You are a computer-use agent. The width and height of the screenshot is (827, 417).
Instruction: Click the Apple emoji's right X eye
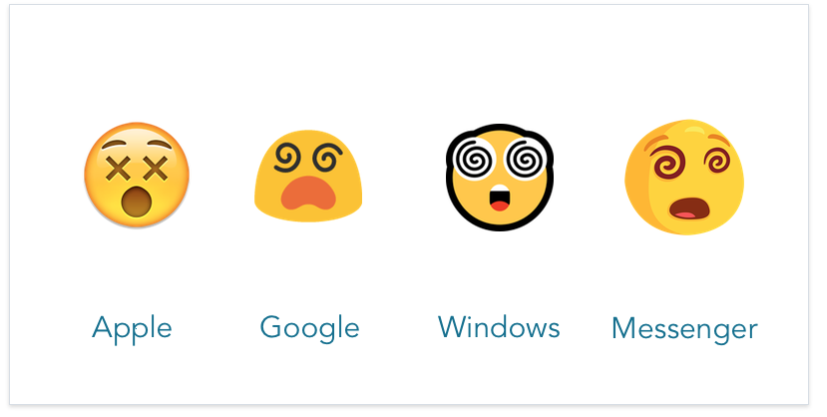pyautogui.click(x=156, y=168)
